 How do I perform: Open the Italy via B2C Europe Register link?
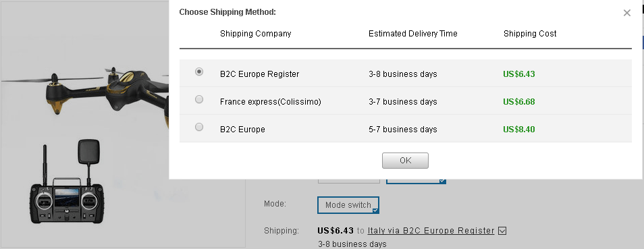click(431, 231)
